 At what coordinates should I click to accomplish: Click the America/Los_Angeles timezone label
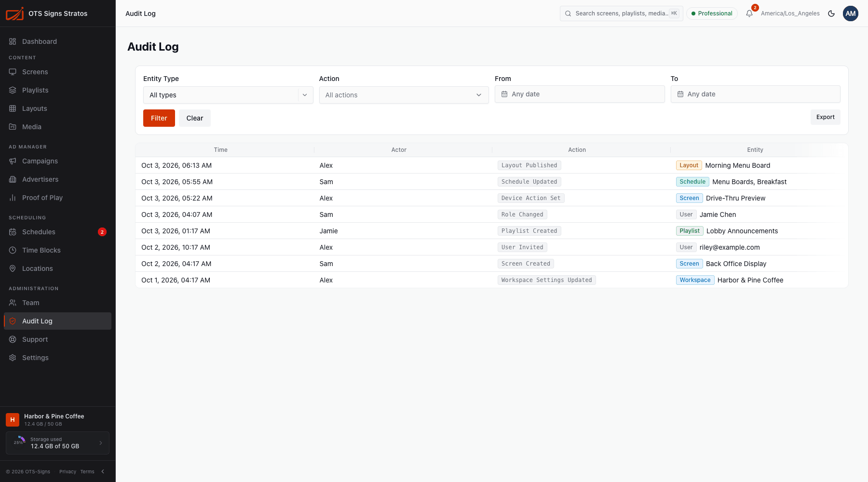[790, 13]
